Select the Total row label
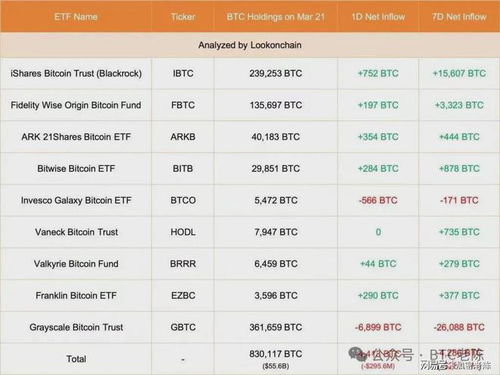Image resolution: width=500 pixels, height=375 pixels. [x=76, y=359]
